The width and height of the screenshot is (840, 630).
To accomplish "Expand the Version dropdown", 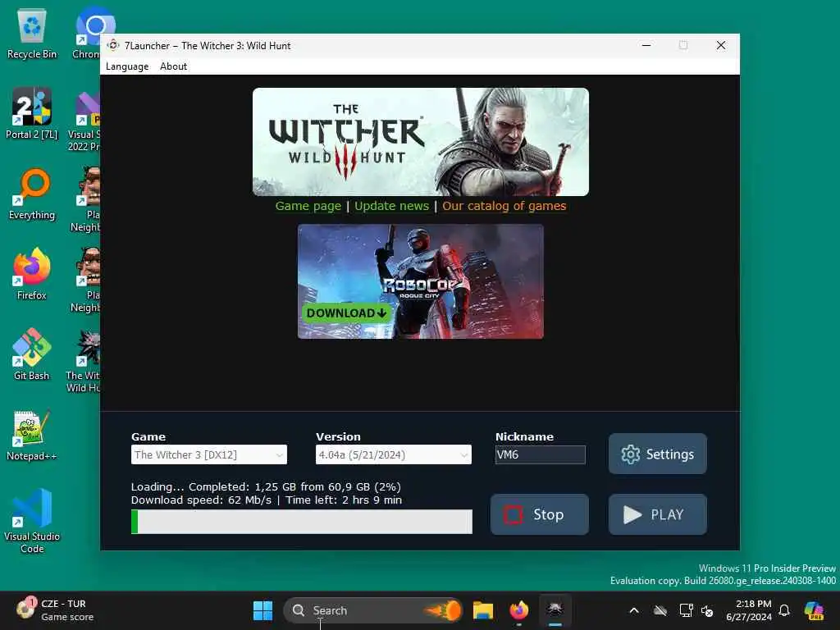I will click(393, 454).
